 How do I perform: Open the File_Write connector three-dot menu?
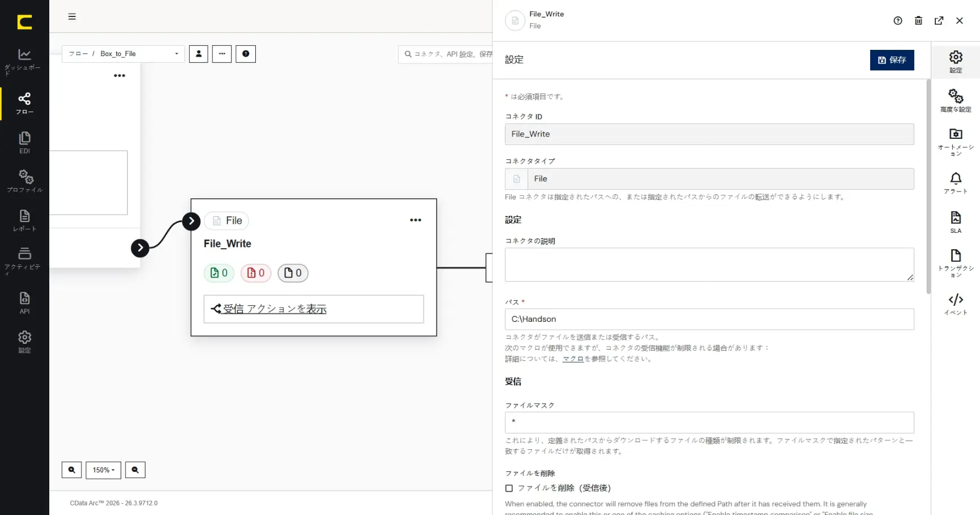[416, 220]
